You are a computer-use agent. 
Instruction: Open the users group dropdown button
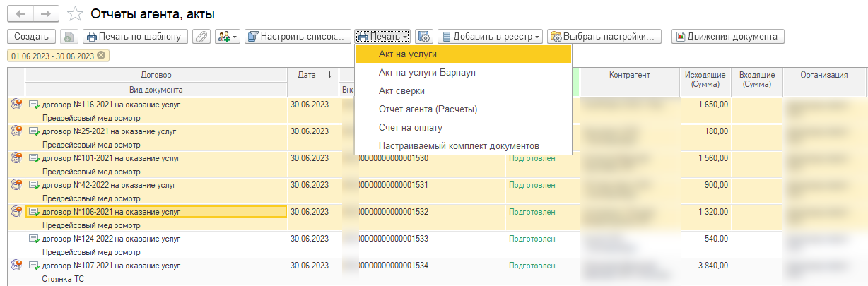pos(228,36)
